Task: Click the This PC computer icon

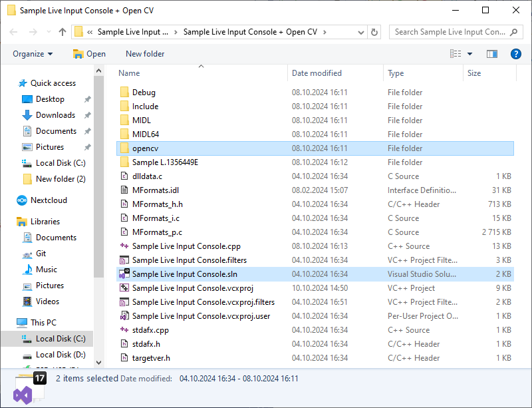Action: [22, 322]
